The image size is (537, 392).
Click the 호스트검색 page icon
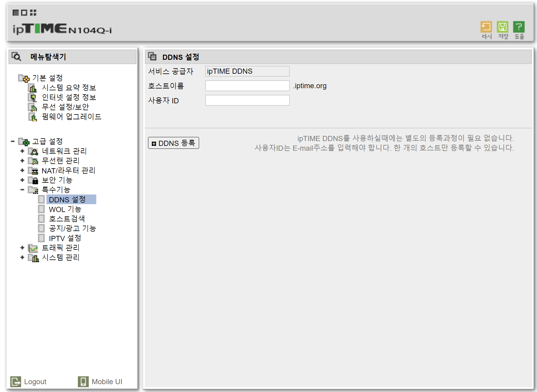(x=42, y=219)
